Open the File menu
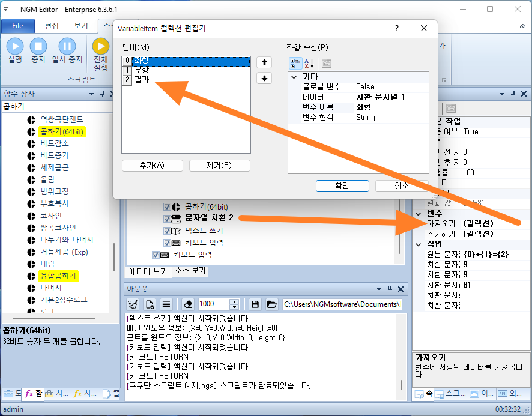Image resolution: width=532 pixels, height=416 pixels. coord(17,26)
